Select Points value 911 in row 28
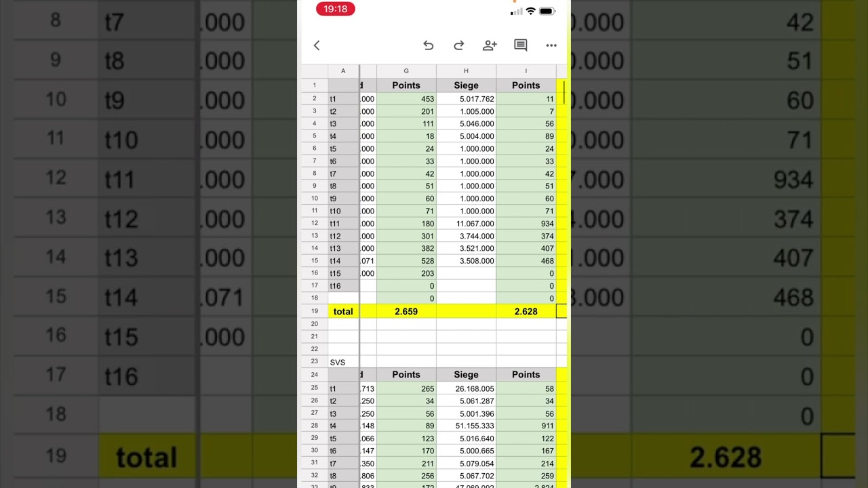This screenshot has height=488, width=868. click(x=526, y=426)
